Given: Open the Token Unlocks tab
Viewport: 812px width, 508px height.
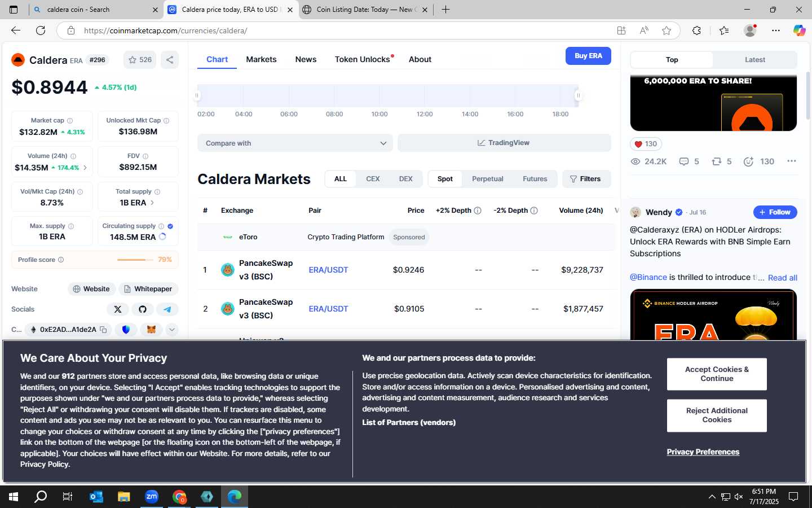Looking at the screenshot, I should [364, 59].
